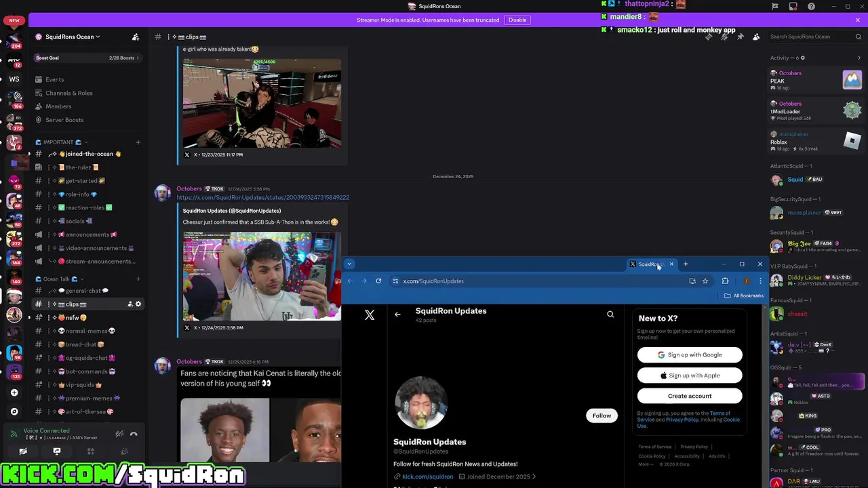Open Channels & Roles
Viewport: 868px width, 488px height.
coord(87,93)
